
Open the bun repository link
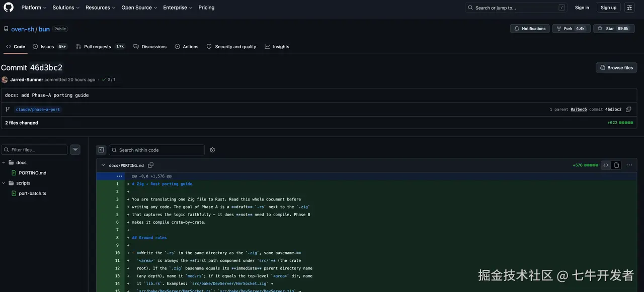click(x=44, y=29)
